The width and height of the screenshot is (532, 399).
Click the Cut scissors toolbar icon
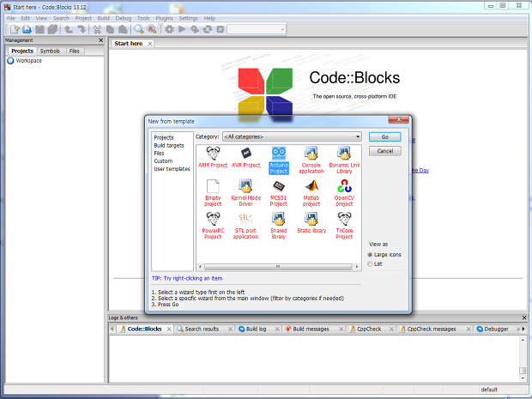(97, 29)
